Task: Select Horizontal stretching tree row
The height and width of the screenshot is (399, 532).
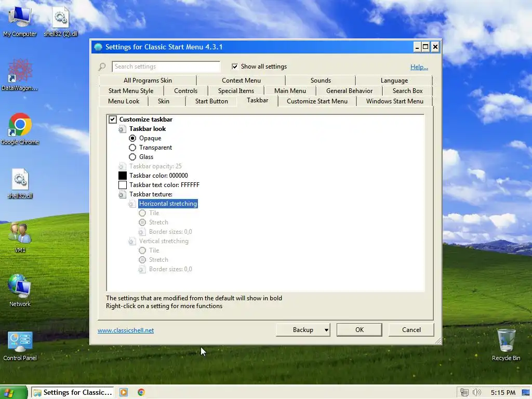Action: (168, 204)
